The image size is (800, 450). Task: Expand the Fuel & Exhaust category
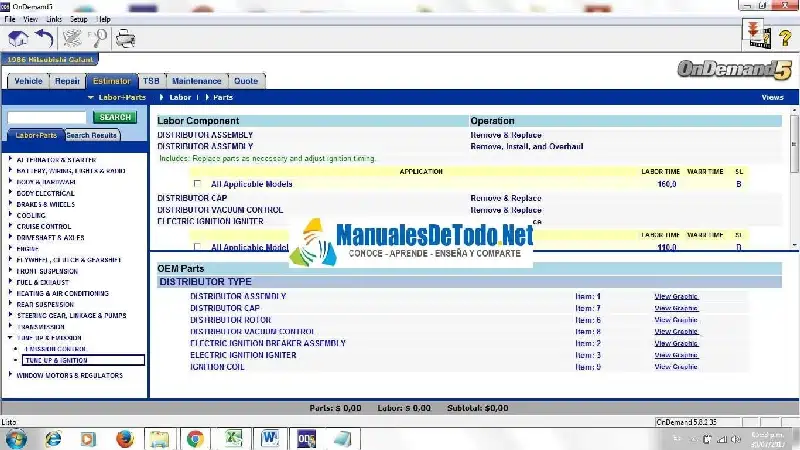click(11, 282)
